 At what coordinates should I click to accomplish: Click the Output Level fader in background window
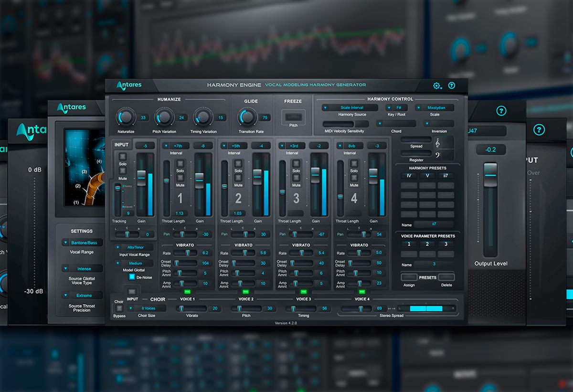click(490, 174)
